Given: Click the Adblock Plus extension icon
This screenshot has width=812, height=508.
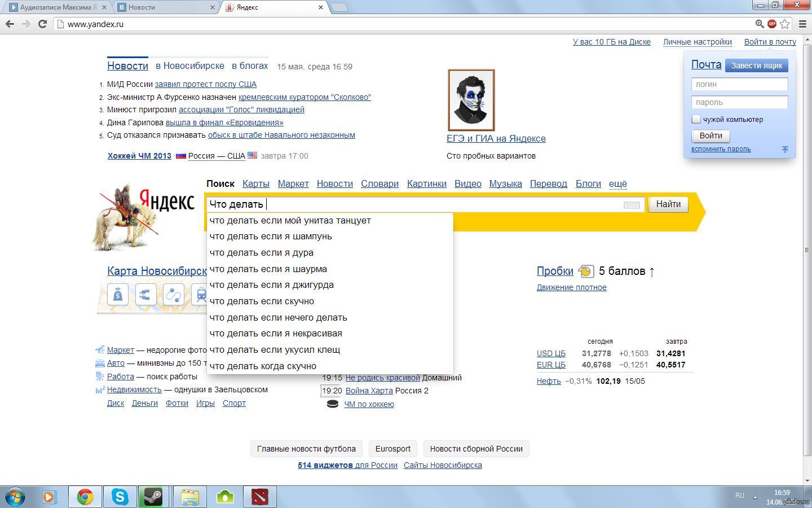Looking at the screenshot, I should click(772, 24).
